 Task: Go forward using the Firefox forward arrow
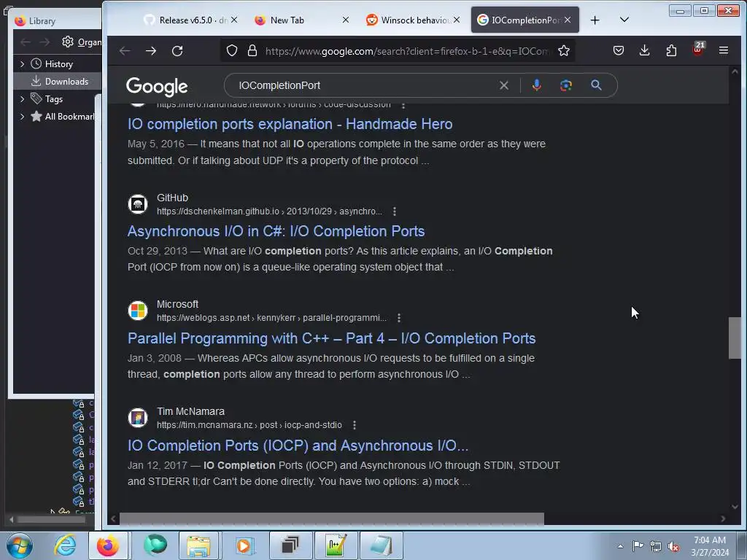pos(151,50)
